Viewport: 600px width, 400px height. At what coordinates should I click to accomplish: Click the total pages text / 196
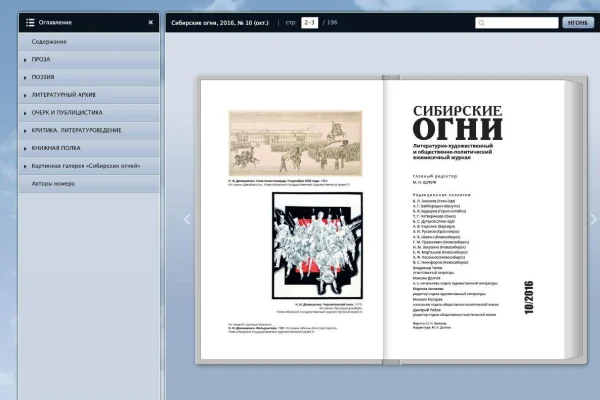pyautogui.click(x=330, y=23)
